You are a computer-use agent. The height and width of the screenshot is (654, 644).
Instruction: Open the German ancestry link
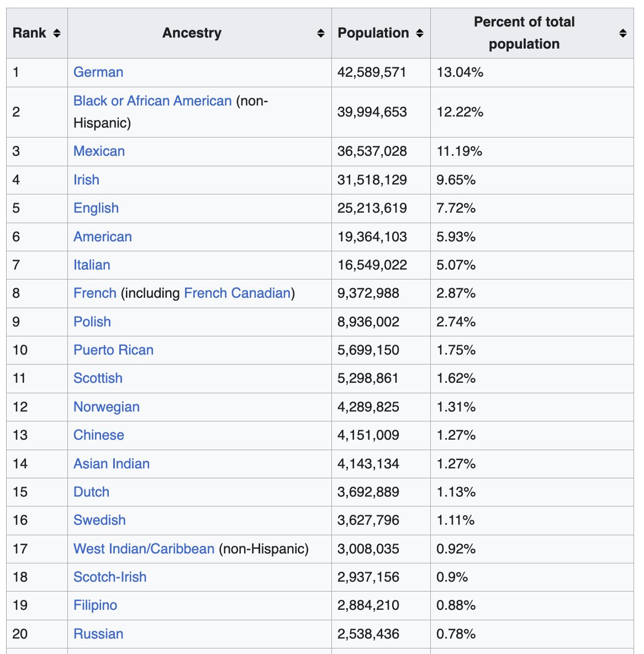(98, 72)
